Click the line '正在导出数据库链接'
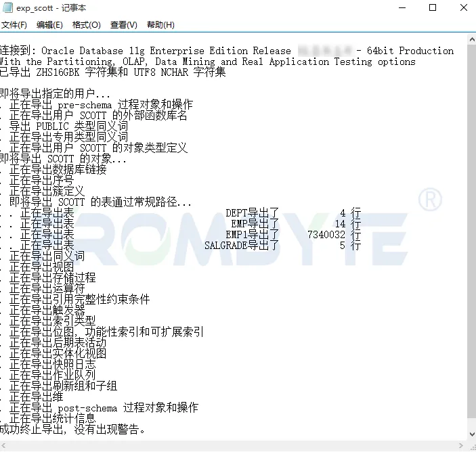476x452 pixels. click(x=58, y=170)
